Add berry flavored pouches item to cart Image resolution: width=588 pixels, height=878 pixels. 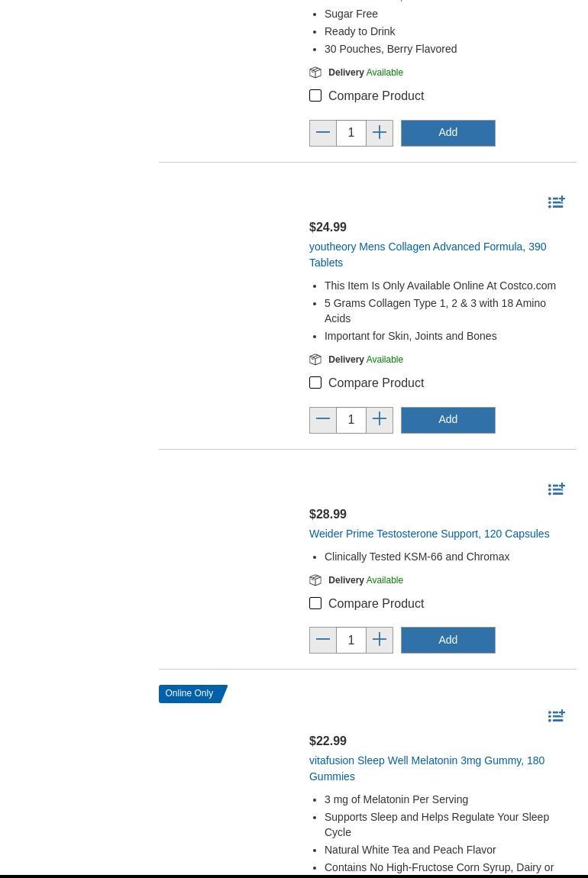click(x=448, y=133)
